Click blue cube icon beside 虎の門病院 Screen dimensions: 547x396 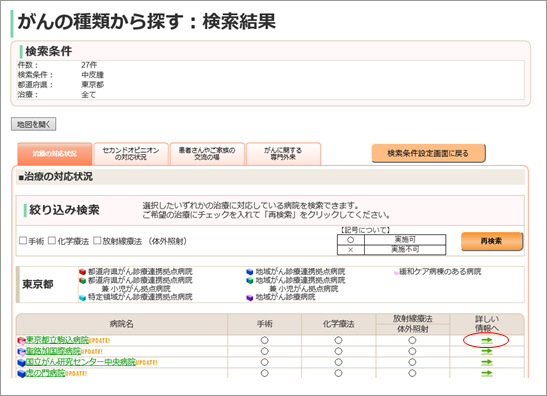pos(21,374)
